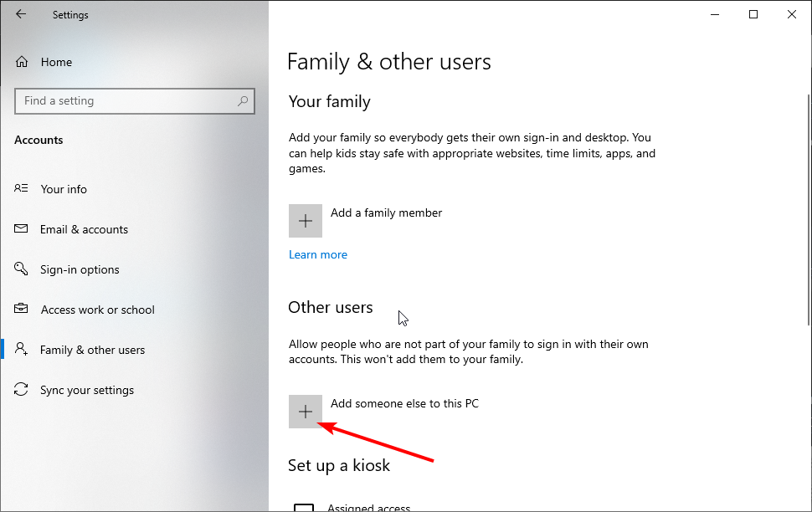Click the back arrow in Settings
The image size is (812, 512).
21,14
